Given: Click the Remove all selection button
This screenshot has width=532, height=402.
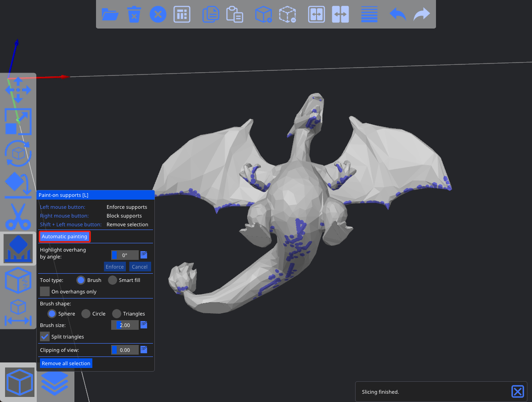Looking at the screenshot, I should (x=66, y=363).
